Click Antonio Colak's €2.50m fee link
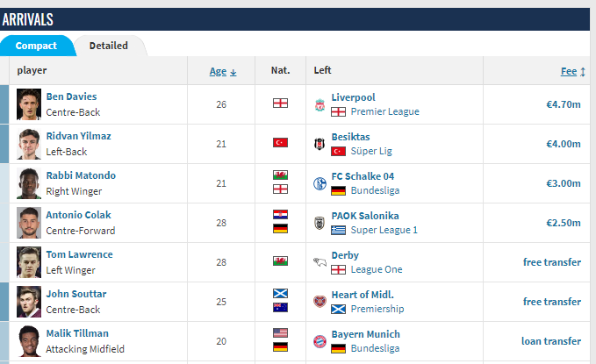The height and width of the screenshot is (364, 596). click(564, 223)
